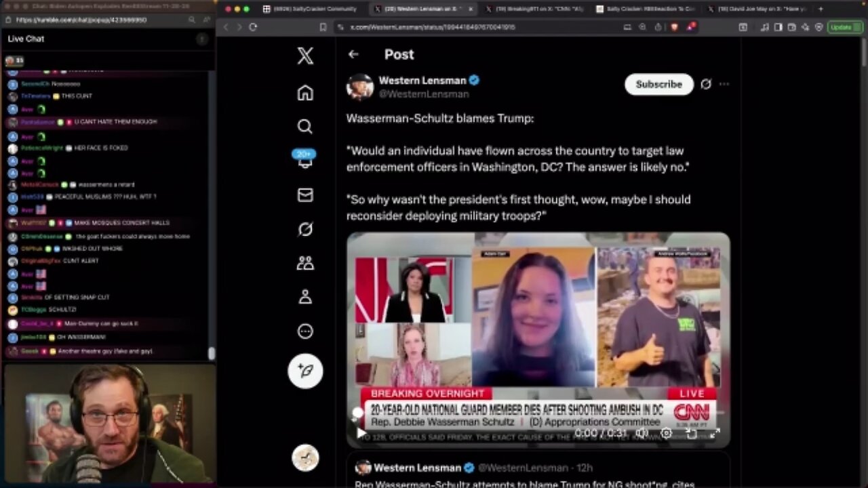The width and height of the screenshot is (868, 488).
Task: Mute the video volume icon
Action: click(642, 433)
